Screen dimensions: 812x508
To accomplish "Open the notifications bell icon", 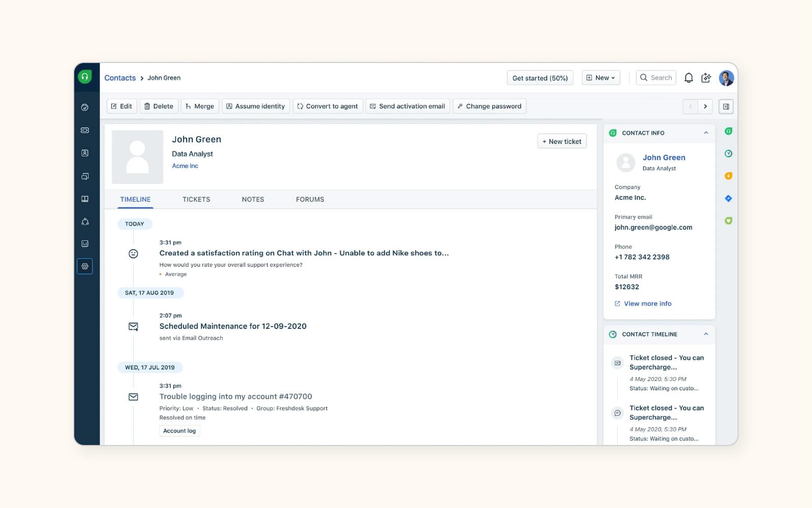I will coord(688,78).
